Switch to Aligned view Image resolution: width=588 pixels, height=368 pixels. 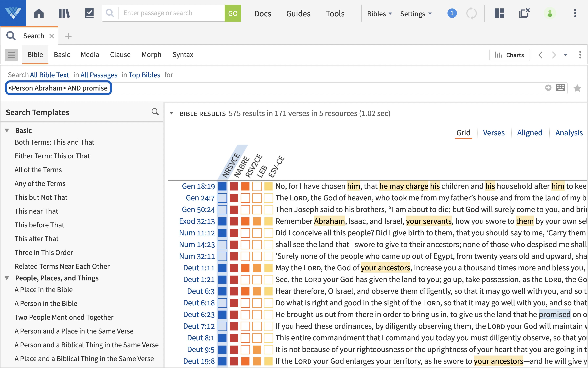(530, 133)
